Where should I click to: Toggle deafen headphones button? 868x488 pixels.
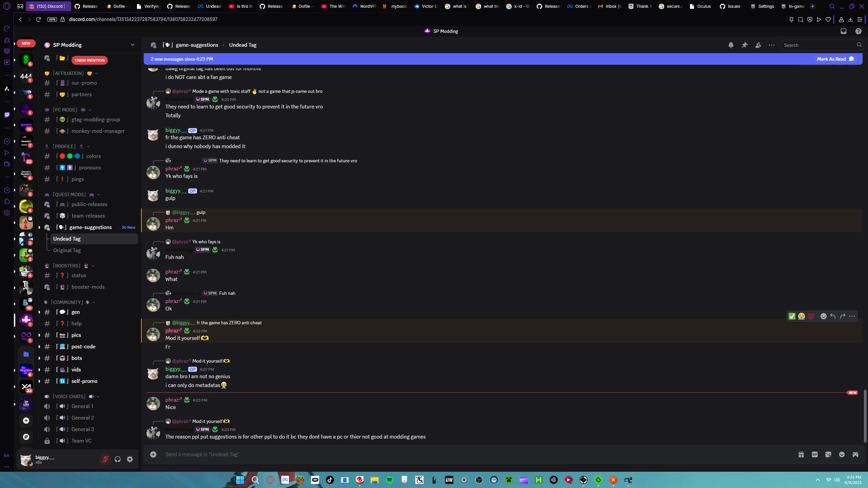[118, 459]
